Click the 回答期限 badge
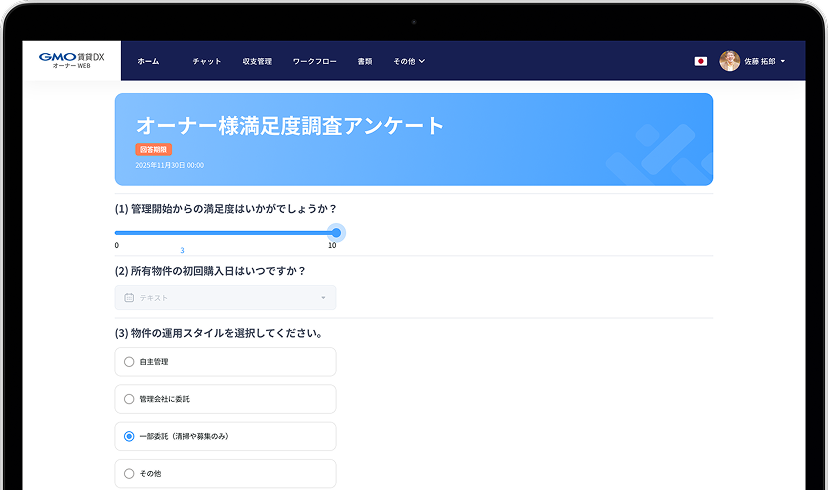828x490 pixels. pos(153,149)
